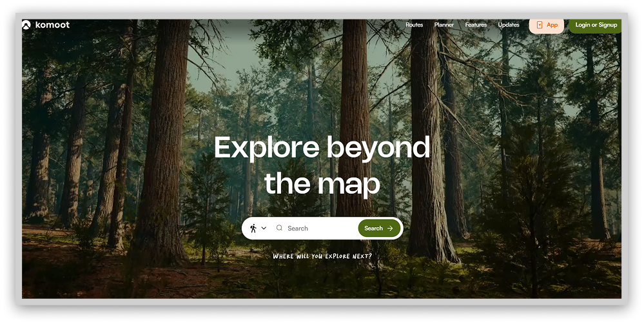Click the 'Explore beyond' headline line
Screen dimensions: 644x324
[x=322, y=147]
